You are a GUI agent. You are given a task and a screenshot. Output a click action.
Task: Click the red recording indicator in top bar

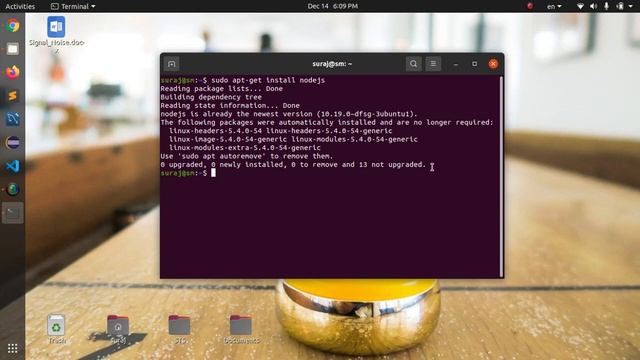pos(530,6)
